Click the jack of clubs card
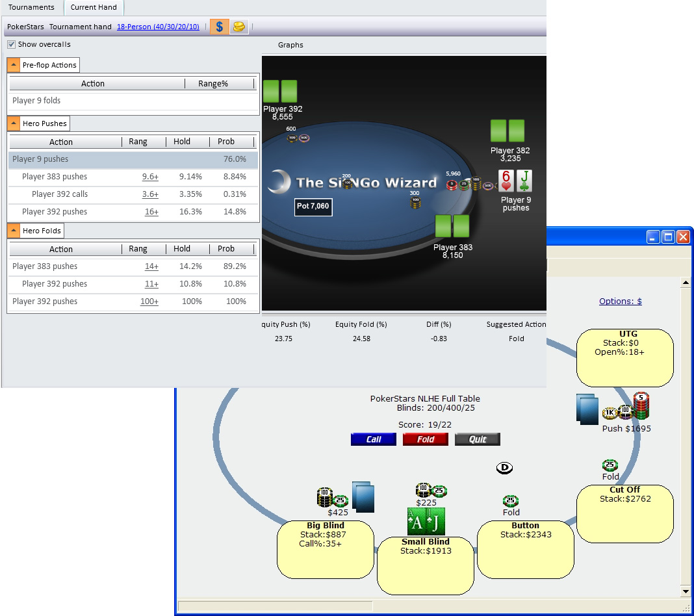 tap(524, 181)
